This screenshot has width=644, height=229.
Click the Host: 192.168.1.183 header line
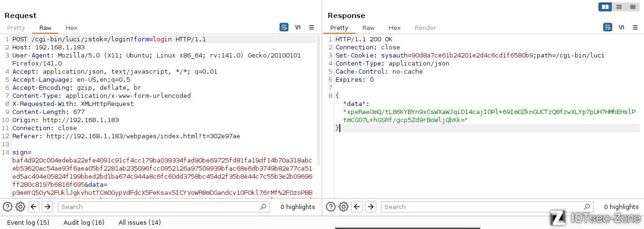tap(48, 48)
